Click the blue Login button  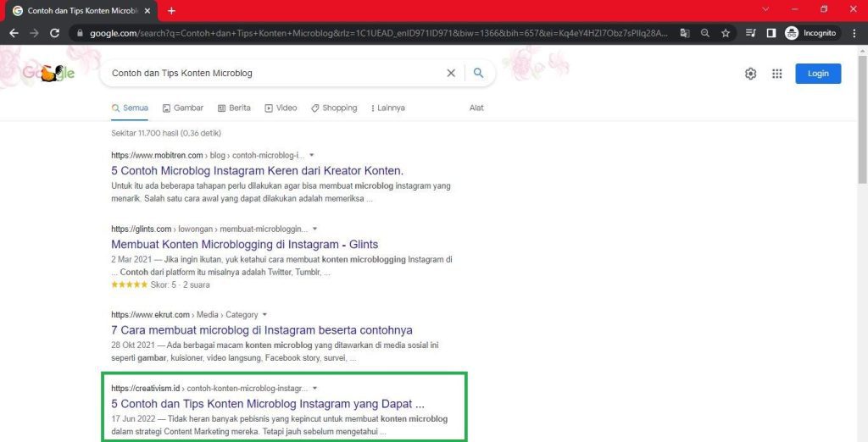818,74
